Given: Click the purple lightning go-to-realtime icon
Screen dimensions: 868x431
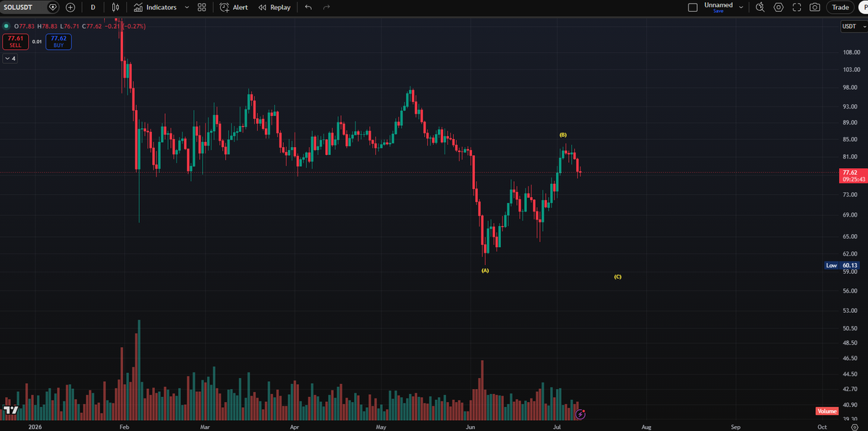Looking at the screenshot, I should pos(580,414).
